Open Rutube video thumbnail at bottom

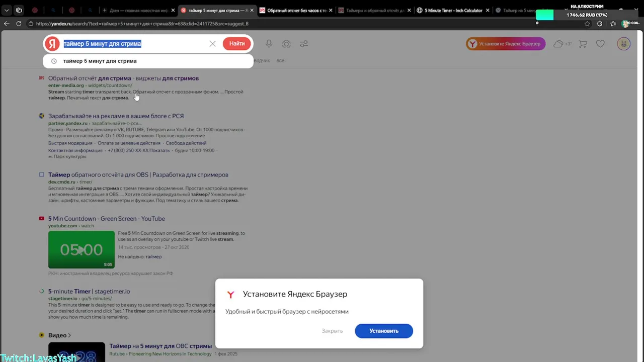tap(76, 352)
